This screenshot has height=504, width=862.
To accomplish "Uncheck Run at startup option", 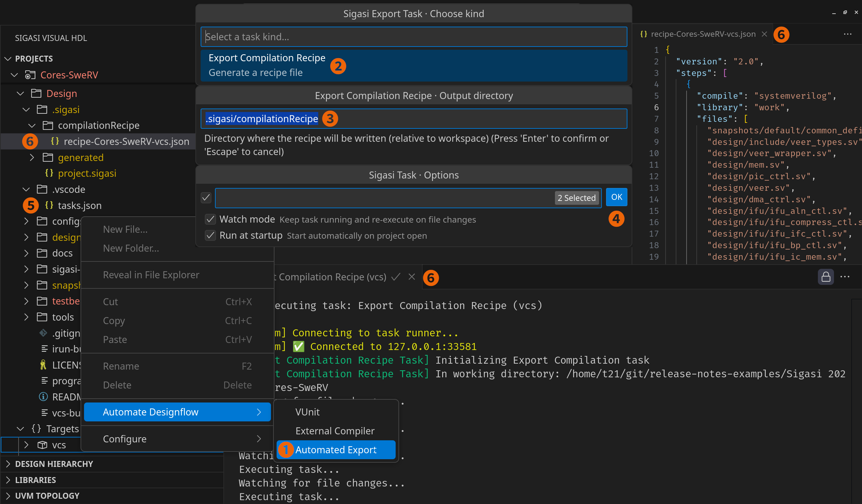I will (210, 236).
